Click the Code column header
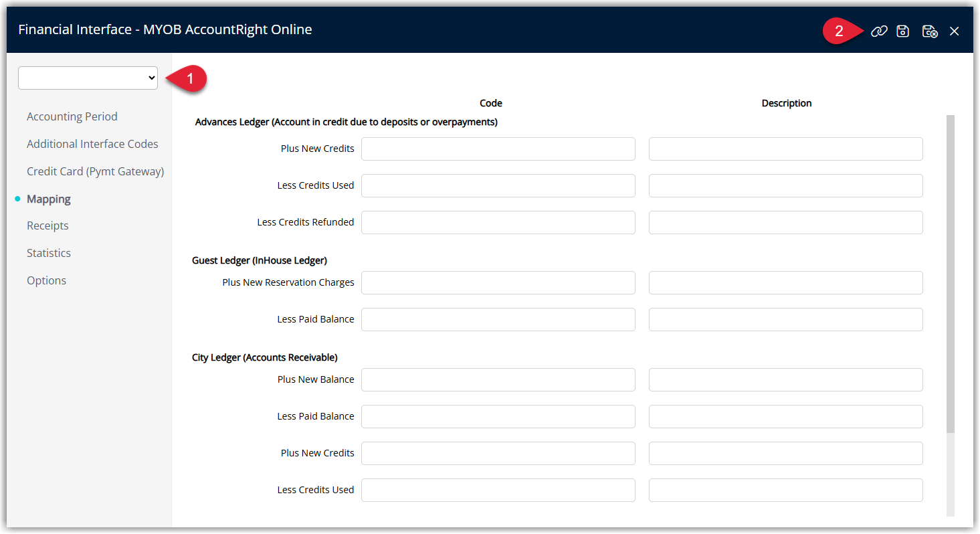Image resolution: width=980 pixels, height=534 pixels. click(x=491, y=103)
